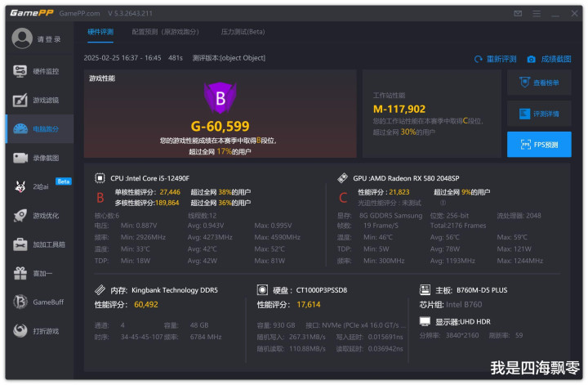Click chipset value Intel B760

pos(464,304)
